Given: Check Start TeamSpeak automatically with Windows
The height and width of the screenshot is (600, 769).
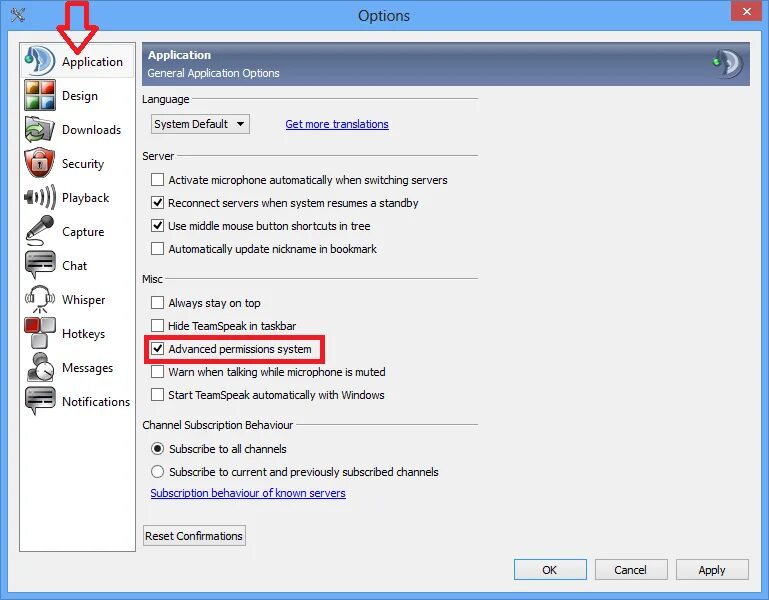Looking at the screenshot, I should tap(157, 395).
